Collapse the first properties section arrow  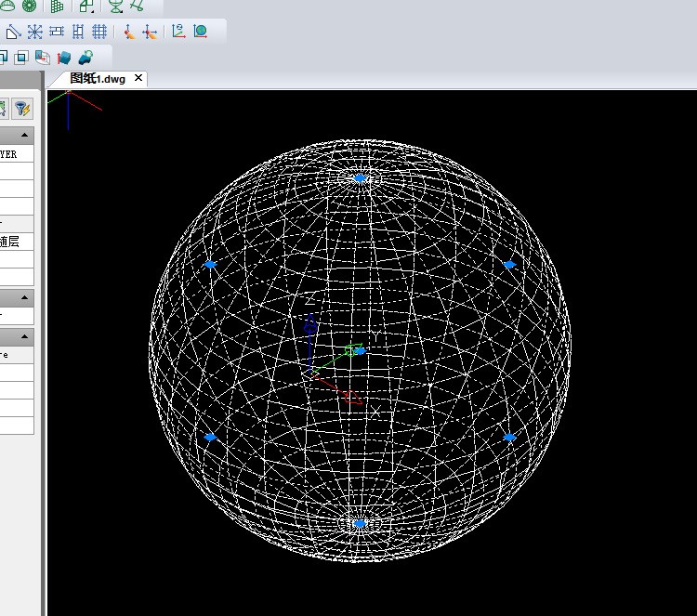[x=25, y=135]
